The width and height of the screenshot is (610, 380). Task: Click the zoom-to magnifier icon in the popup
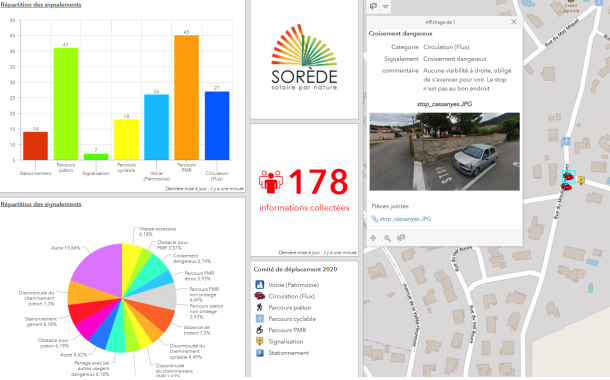coord(387,238)
